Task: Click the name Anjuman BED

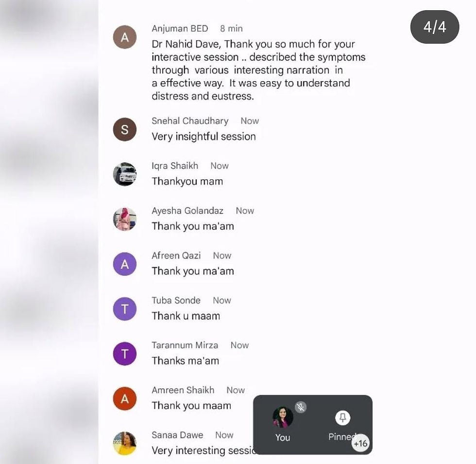Action: 180,29
